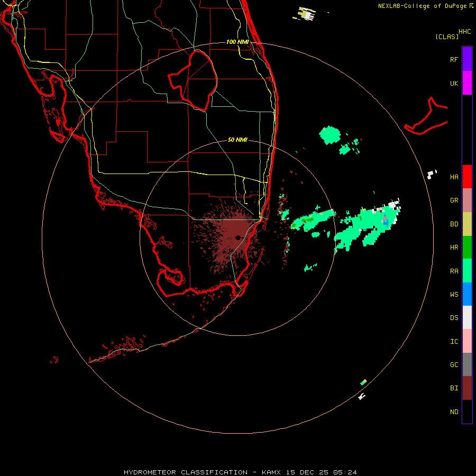The width and height of the screenshot is (476, 476).
Task: Click the RF purple legend swatch
Action: coord(467,59)
